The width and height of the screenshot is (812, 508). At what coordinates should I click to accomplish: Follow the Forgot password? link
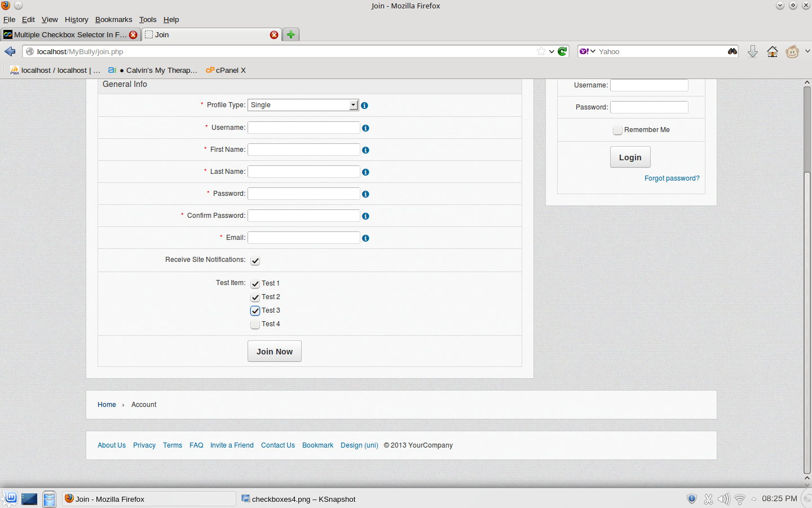tap(672, 178)
